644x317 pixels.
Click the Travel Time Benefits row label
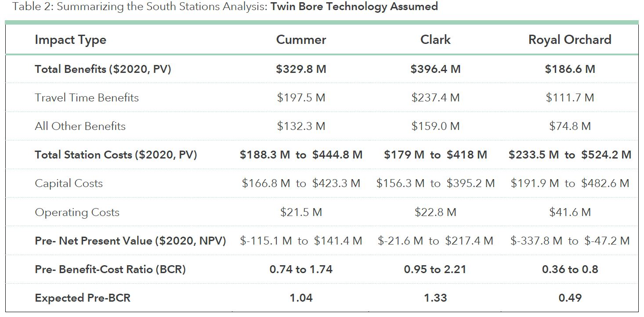pos(87,97)
